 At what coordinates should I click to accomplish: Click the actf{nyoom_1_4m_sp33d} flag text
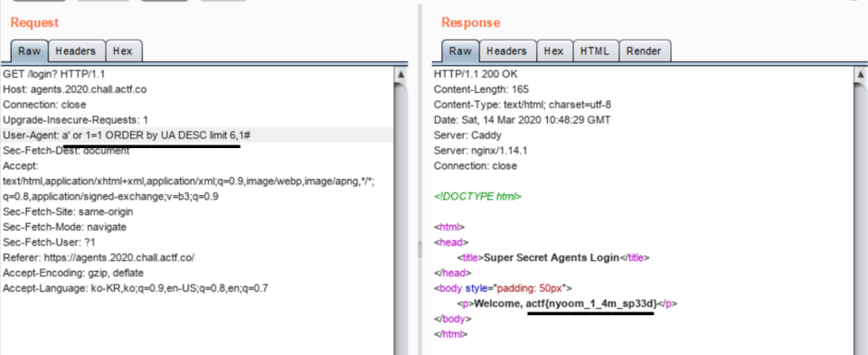click(x=591, y=304)
